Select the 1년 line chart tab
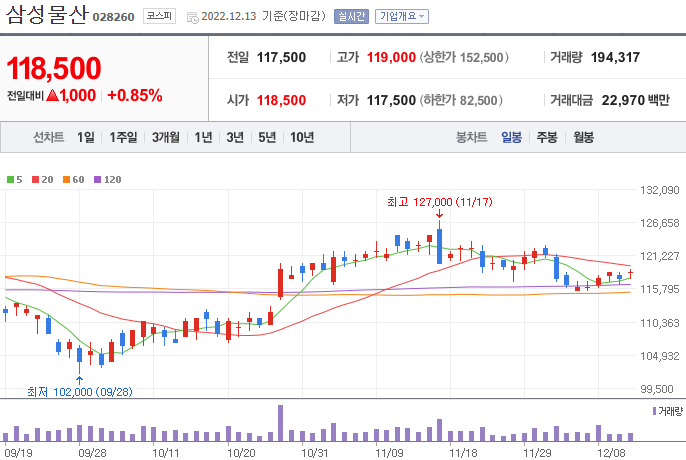The width and height of the screenshot is (686, 460). [x=203, y=137]
